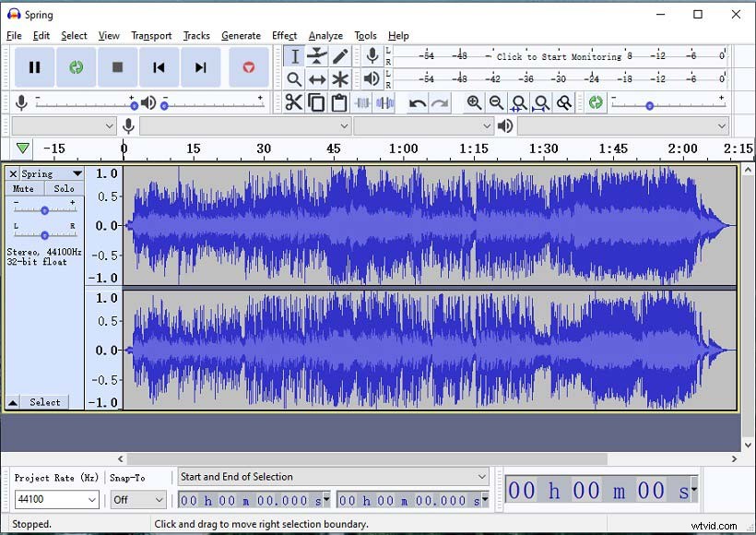This screenshot has height=535, width=756.
Task: Activate the Zoom tool
Action: click(x=294, y=79)
